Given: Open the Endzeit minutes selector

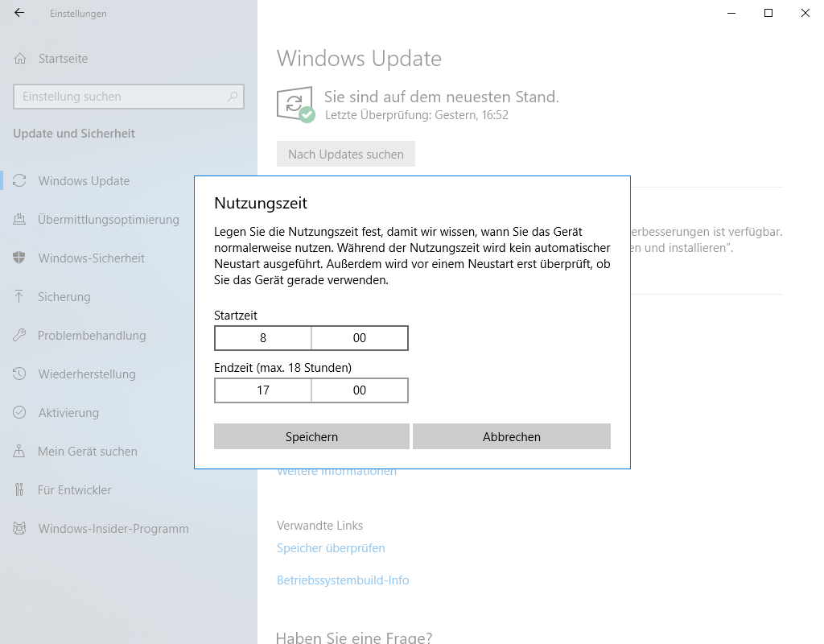Looking at the screenshot, I should click(360, 390).
